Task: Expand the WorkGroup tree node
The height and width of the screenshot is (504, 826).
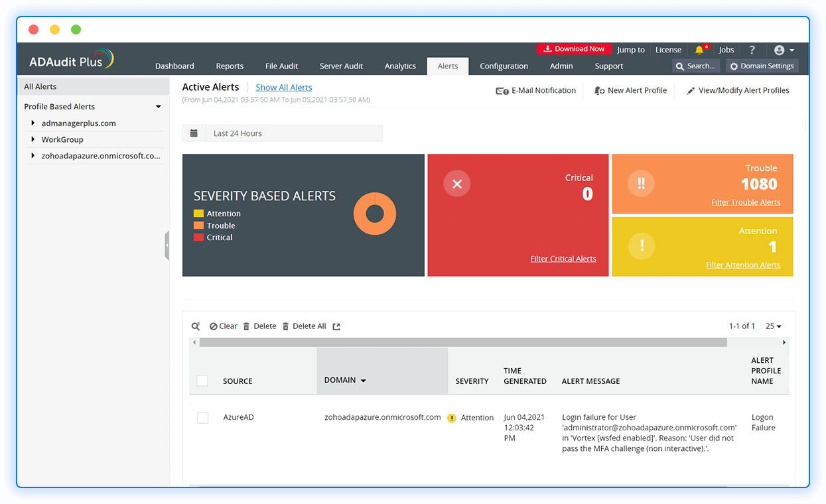Action: 33,139
